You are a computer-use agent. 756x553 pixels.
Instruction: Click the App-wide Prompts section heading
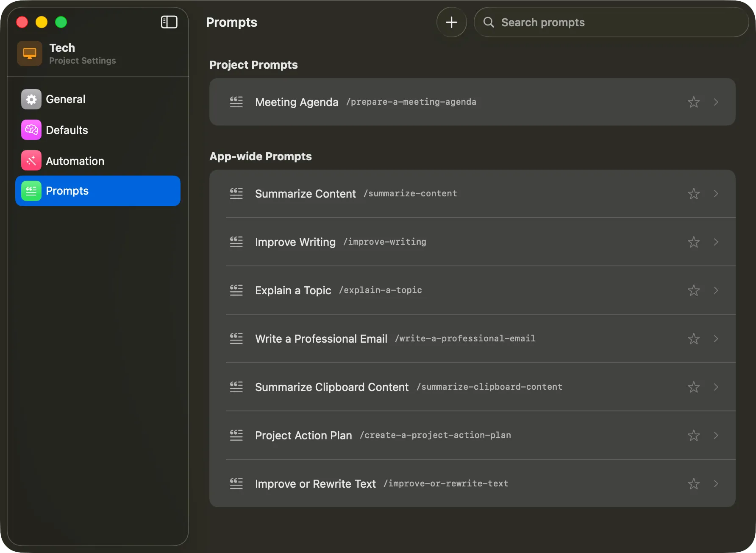tap(261, 156)
